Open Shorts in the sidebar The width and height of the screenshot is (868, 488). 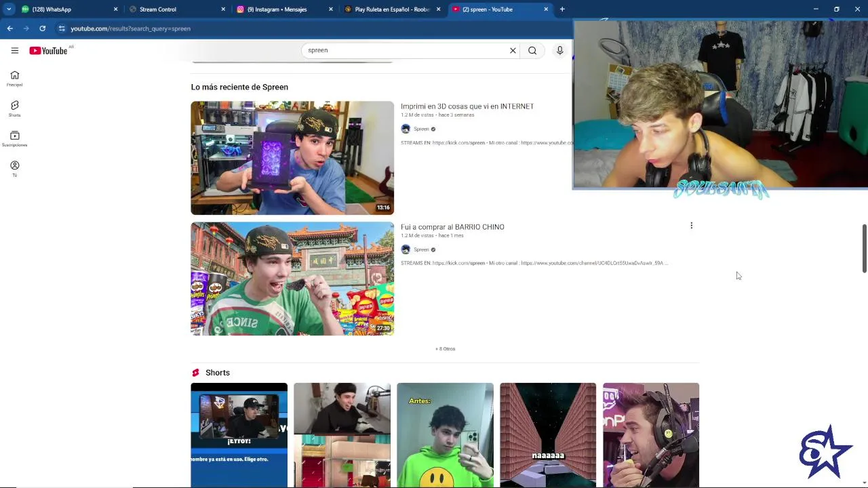click(14, 108)
